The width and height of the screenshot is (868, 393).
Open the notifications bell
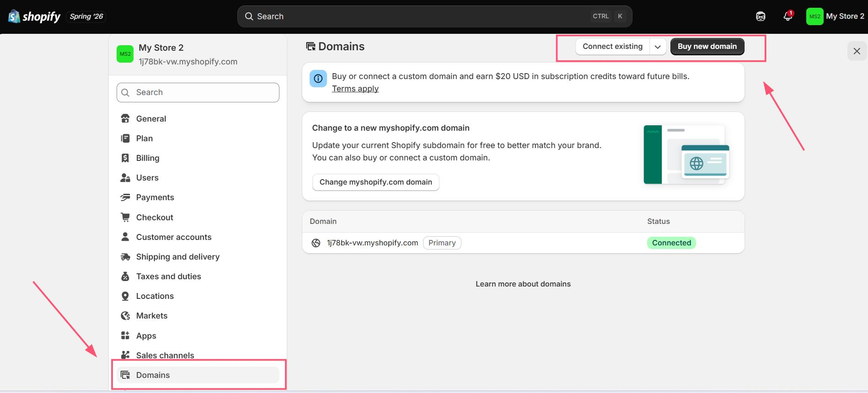pos(788,16)
